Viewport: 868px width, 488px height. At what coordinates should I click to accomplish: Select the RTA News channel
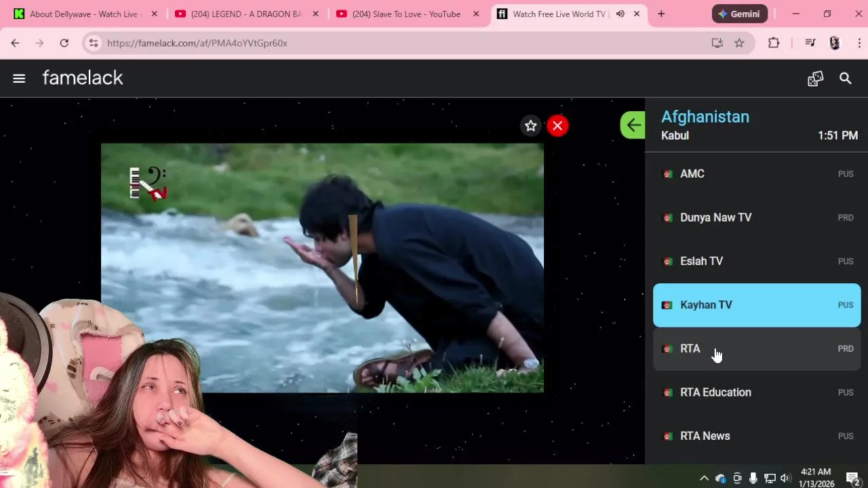757,436
